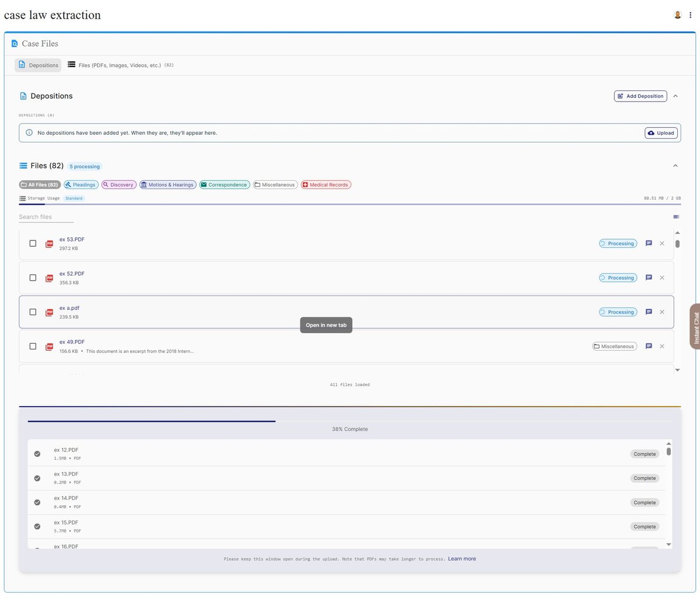
Task: Click PDF icon of ex 53.PDF
Action: (50, 244)
